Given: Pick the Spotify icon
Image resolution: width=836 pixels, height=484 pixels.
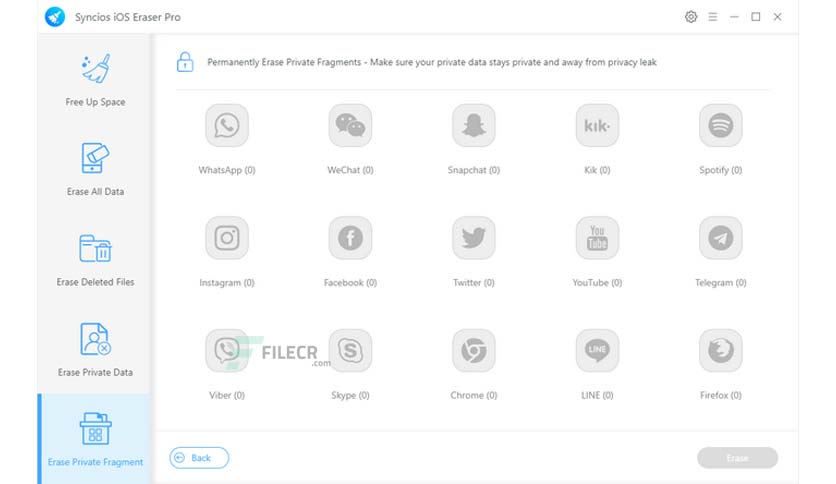Looking at the screenshot, I should pos(720,126).
